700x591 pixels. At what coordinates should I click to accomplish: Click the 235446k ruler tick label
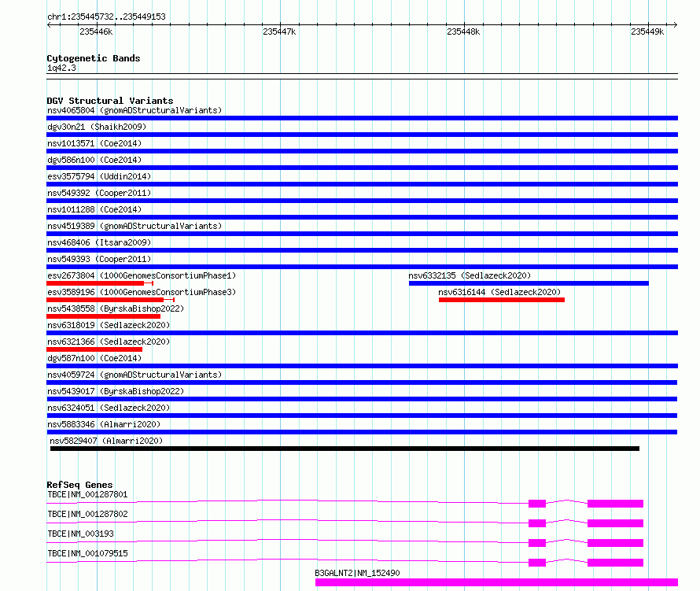96,31
